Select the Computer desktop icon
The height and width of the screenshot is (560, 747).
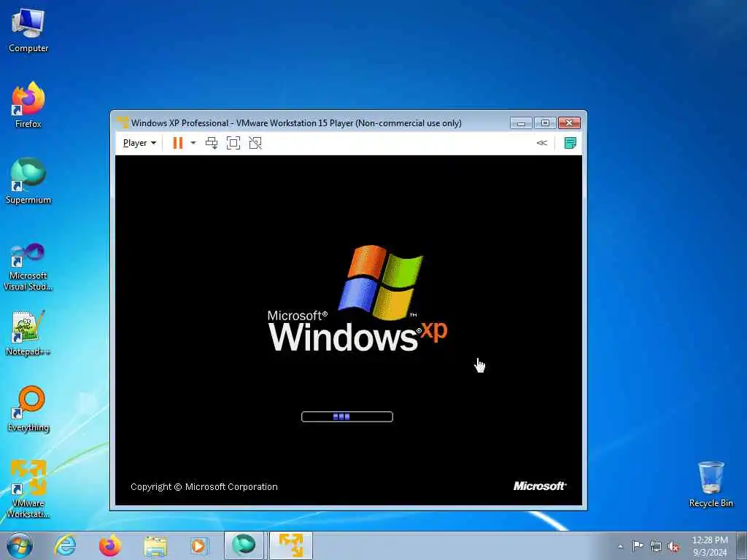pyautogui.click(x=28, y=31)
